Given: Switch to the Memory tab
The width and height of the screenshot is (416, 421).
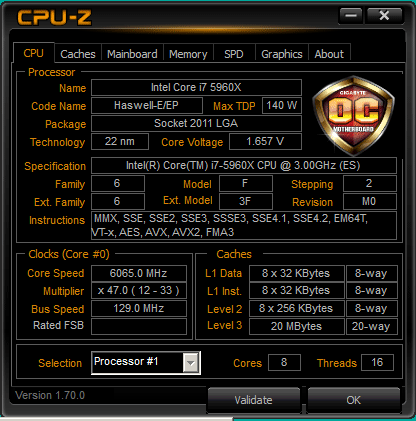Looking at the screenshot, I should tap(188, 54).
